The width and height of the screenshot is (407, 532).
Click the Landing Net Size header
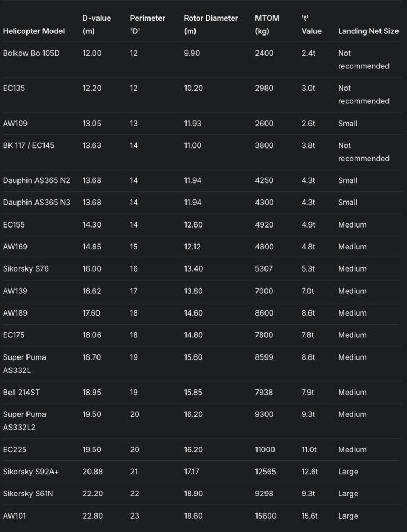368,31
